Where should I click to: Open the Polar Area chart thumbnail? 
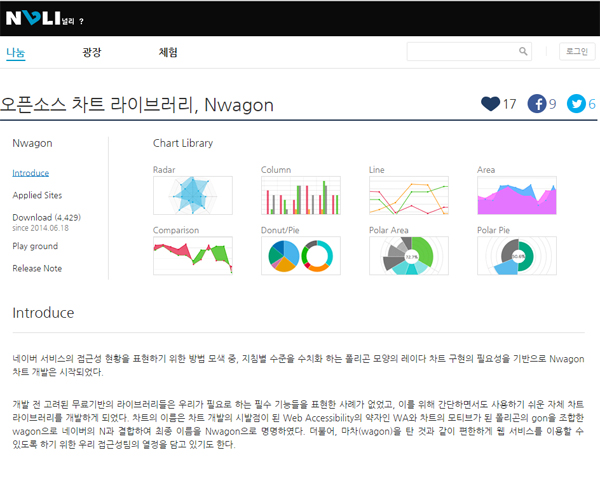coord(409,256)
